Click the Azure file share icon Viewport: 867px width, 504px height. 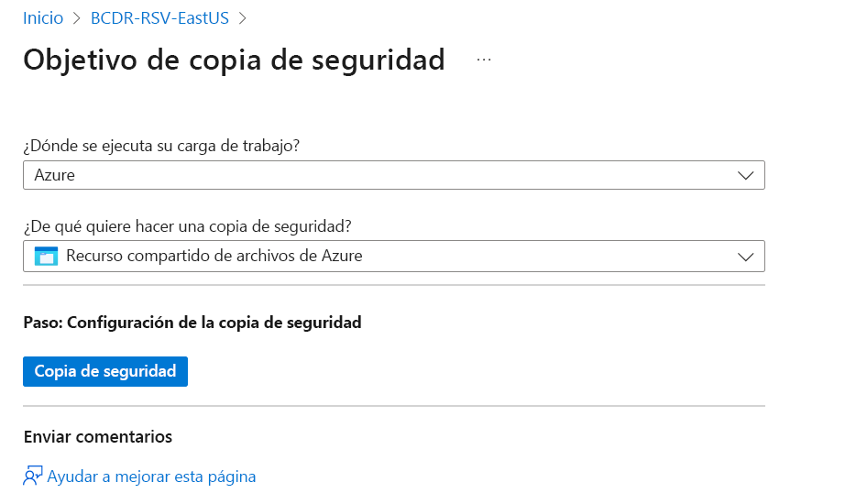coord(46,257)
